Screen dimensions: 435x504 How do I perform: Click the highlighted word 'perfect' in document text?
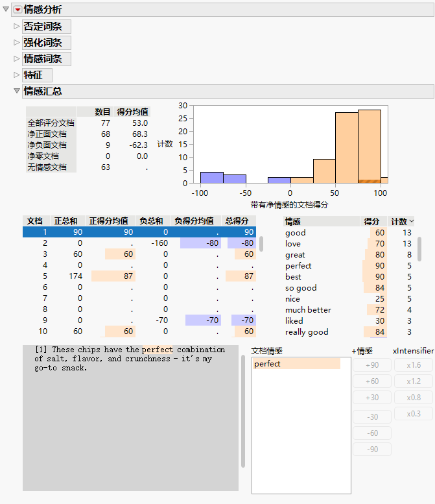pyautogui.click(x=158, y=350)
